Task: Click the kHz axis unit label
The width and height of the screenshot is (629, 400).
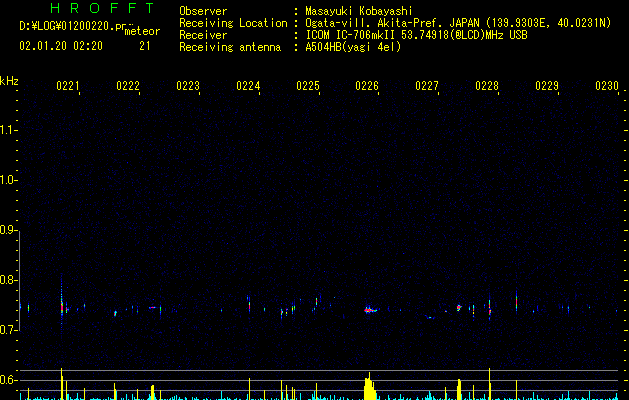Action: pos(9,81)
